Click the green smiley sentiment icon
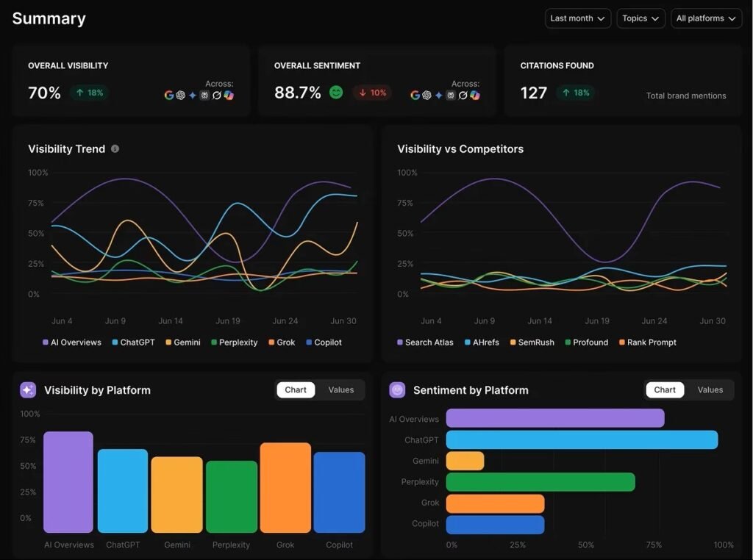 pos(336,93)
